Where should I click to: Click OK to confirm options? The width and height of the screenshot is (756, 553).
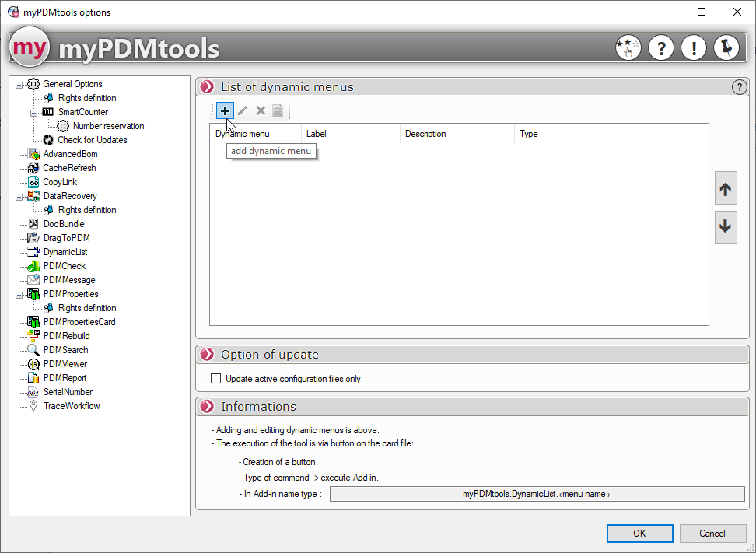[x=639, y=534]
